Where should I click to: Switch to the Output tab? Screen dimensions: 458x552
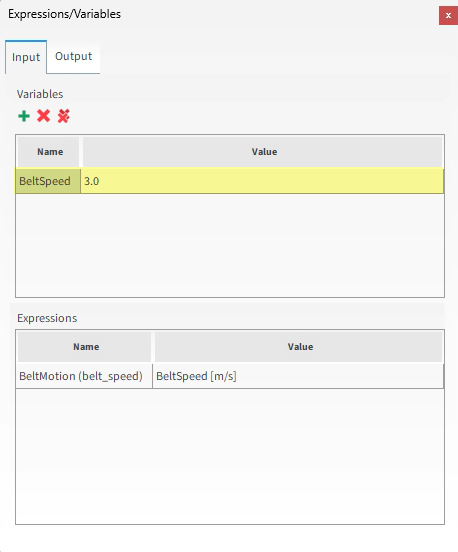tap(74, 56)
